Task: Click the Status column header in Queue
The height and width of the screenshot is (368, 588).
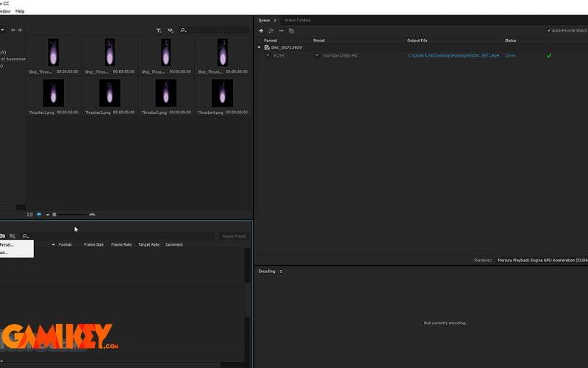Action: 510,40
